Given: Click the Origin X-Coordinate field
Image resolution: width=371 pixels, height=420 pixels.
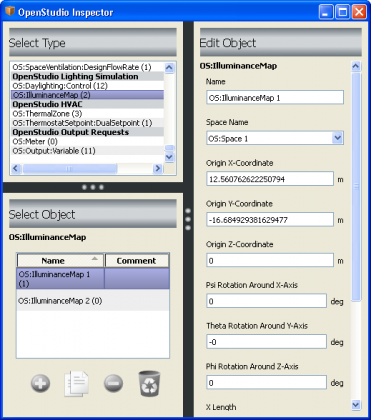Looking at the screenshot, I should (270, 179).
